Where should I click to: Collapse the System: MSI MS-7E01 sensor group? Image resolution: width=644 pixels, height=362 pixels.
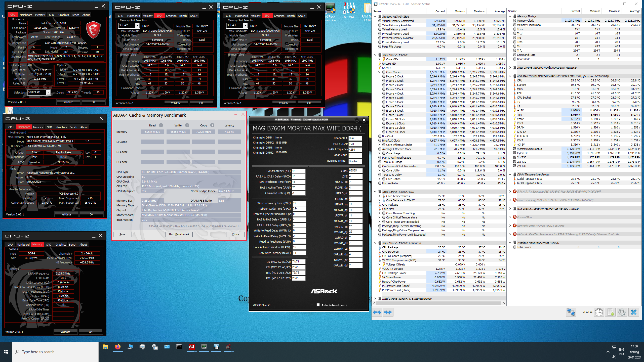click(x=375, y=17)
